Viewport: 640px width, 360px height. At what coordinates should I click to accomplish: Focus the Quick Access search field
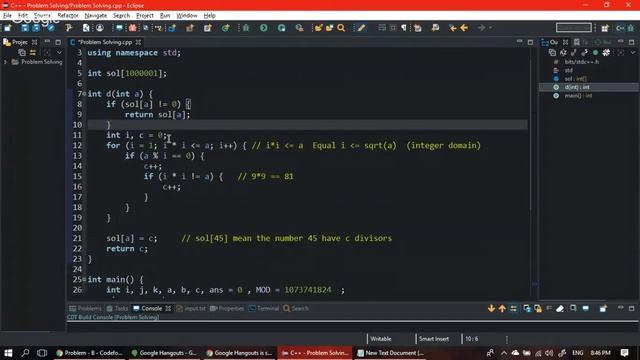pos(573,28)
